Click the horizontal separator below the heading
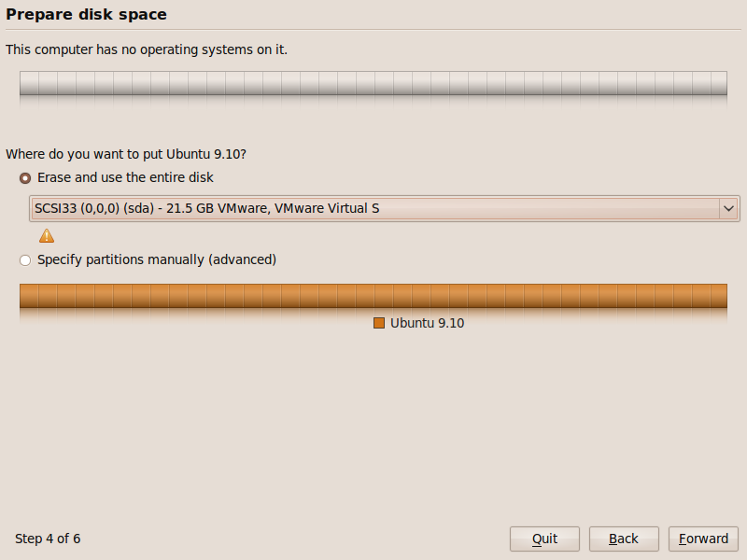747x560 pixels. click(373, 30)
